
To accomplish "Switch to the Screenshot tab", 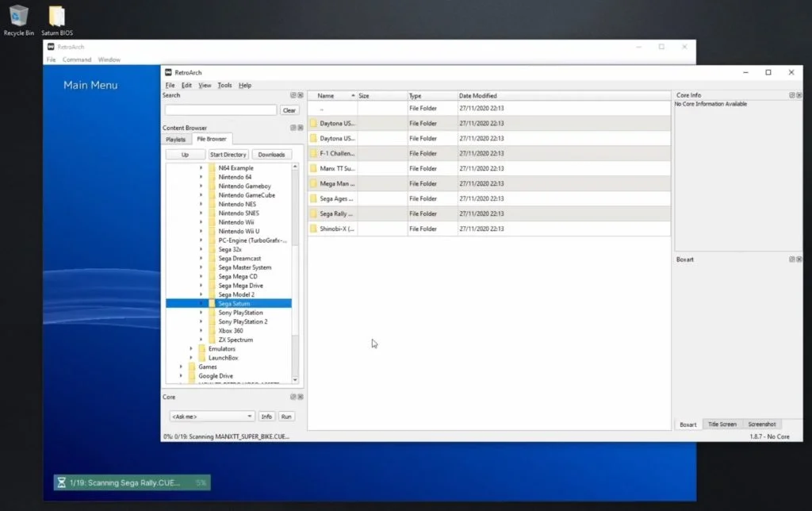I will click(x=762, y=425).
